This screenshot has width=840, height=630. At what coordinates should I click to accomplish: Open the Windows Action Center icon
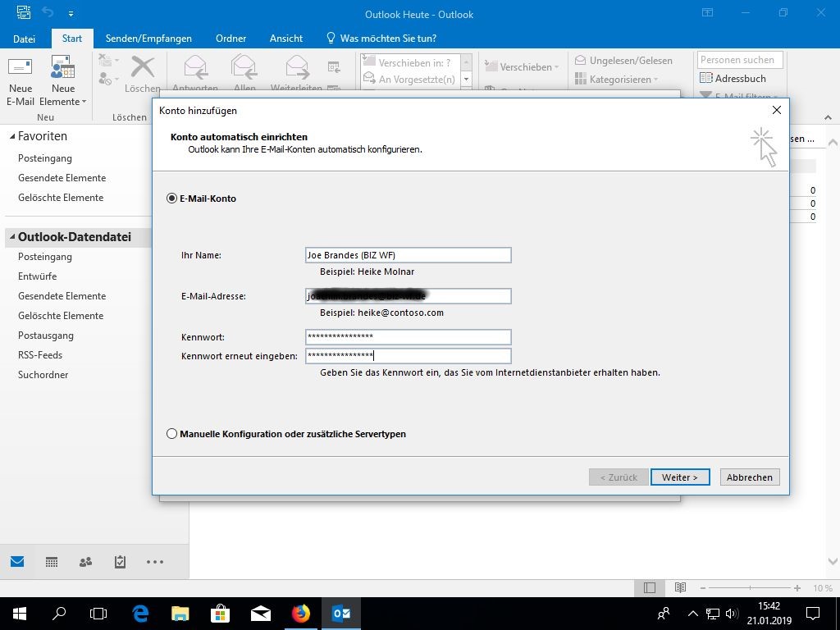(x=813, y=614)
